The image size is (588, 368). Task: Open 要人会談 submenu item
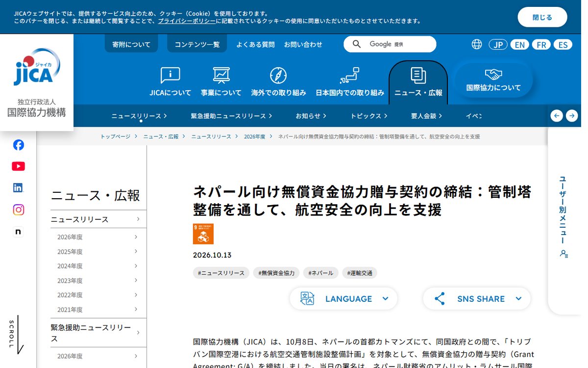pos(427,116)
